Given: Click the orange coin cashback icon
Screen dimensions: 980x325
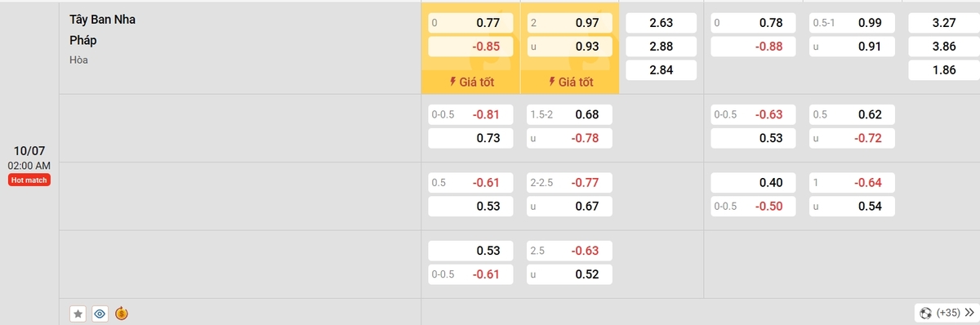Looking at the screenshot, I should [x=122, y=313].
